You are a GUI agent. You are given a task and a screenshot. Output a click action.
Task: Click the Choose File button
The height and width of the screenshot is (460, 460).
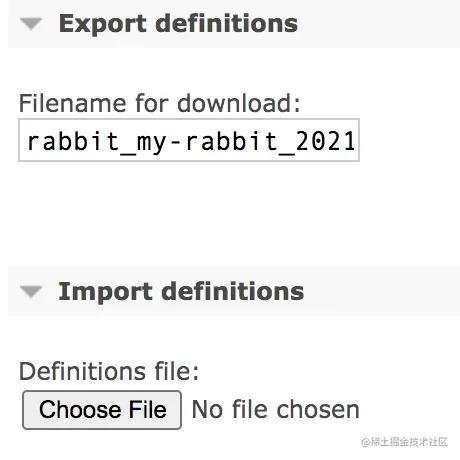point(102,410)
